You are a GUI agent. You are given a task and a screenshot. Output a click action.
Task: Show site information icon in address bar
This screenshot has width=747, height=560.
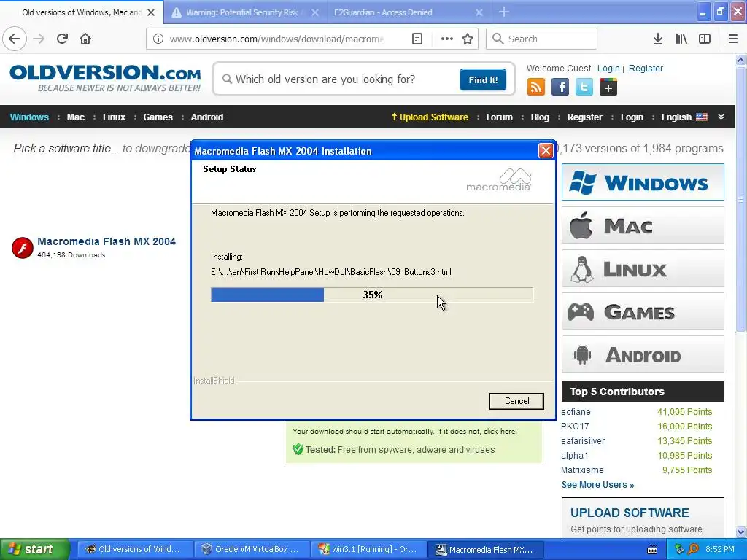point(158,39)
